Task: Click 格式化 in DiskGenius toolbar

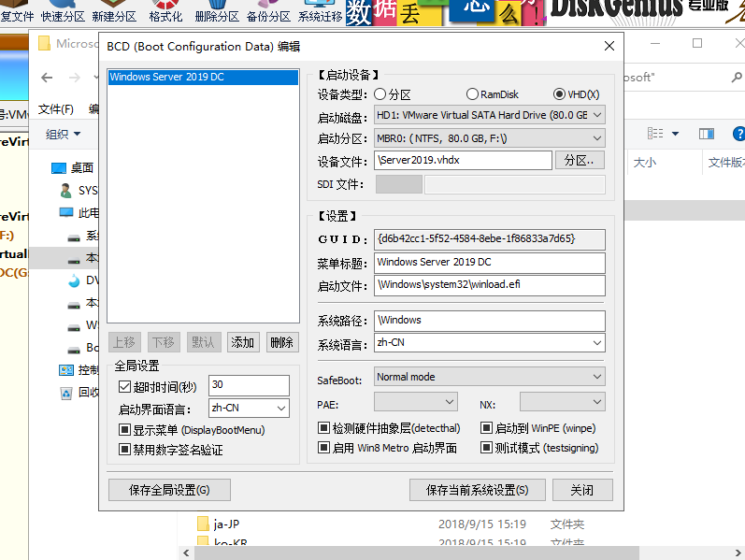Action: [x=165, y=11]
